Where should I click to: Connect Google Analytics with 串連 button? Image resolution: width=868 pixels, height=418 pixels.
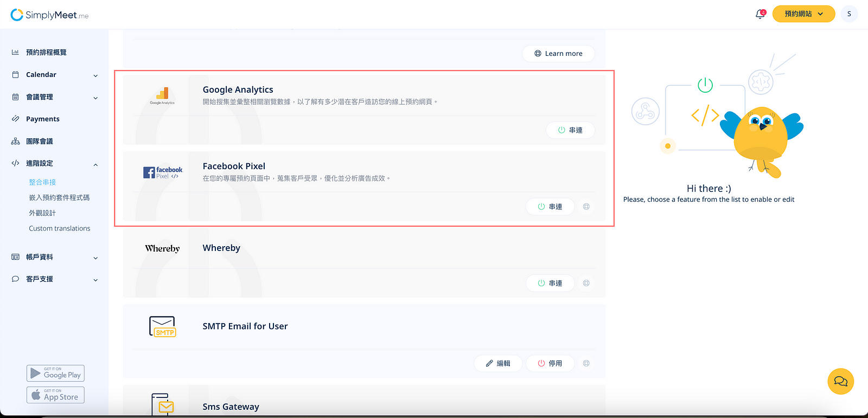[570, 130]
